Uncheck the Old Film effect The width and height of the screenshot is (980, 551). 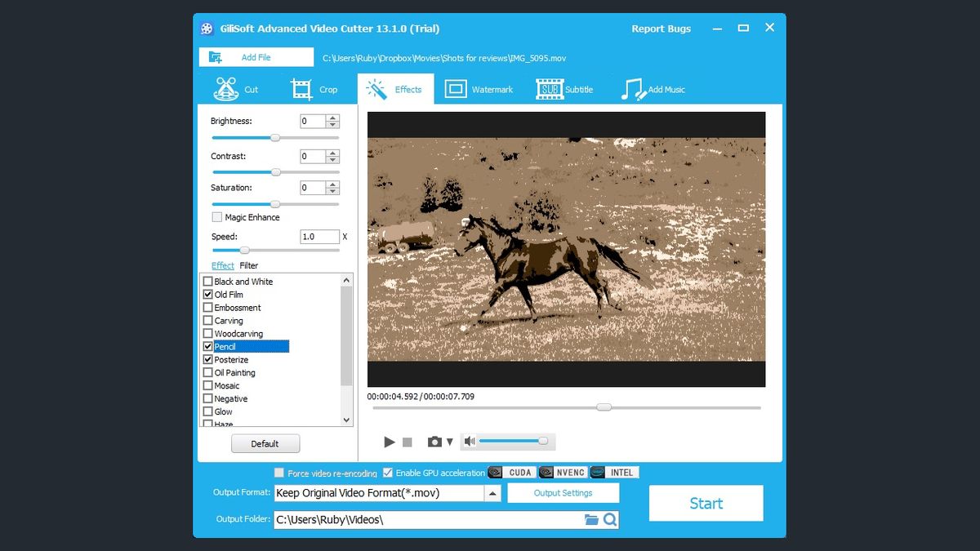207,294
